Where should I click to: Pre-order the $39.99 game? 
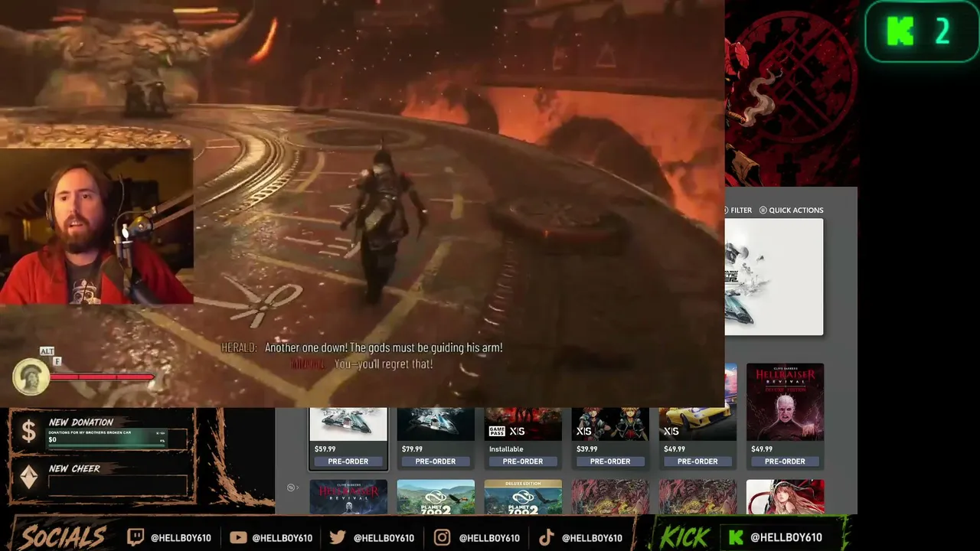point(610,461)
